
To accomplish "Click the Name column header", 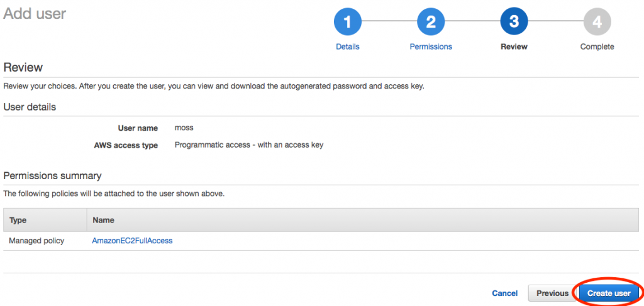I will [104, 221].
